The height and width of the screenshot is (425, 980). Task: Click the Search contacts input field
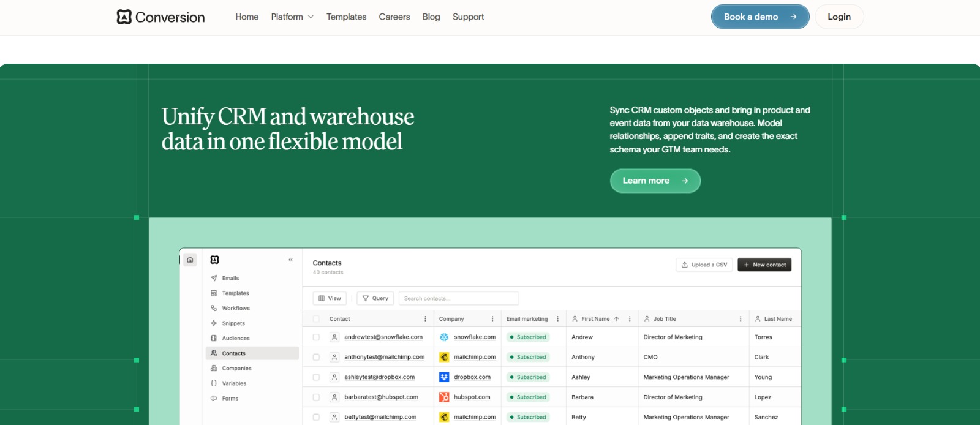pos(458,298)
